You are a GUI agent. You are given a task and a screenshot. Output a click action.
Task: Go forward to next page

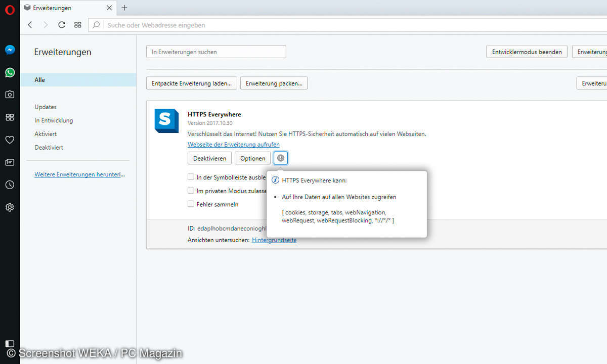pyautogui.click(x=46, y=25)
